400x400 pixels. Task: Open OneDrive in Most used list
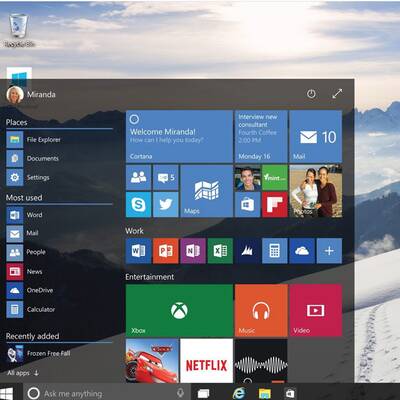pyautogui.click(x=30, y=290)
